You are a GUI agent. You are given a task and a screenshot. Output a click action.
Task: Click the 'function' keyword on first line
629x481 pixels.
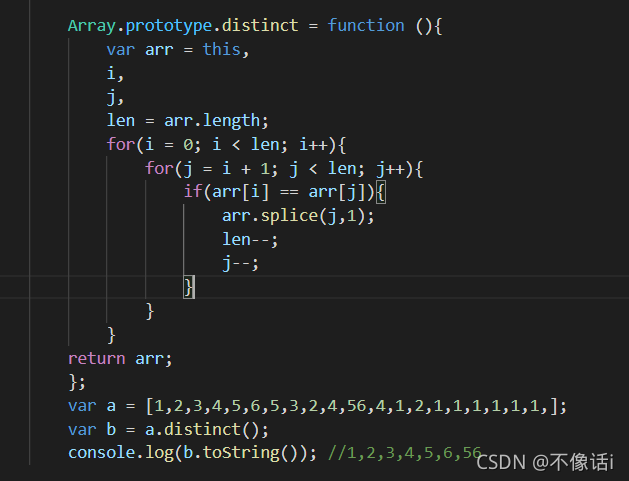(366, 26)
